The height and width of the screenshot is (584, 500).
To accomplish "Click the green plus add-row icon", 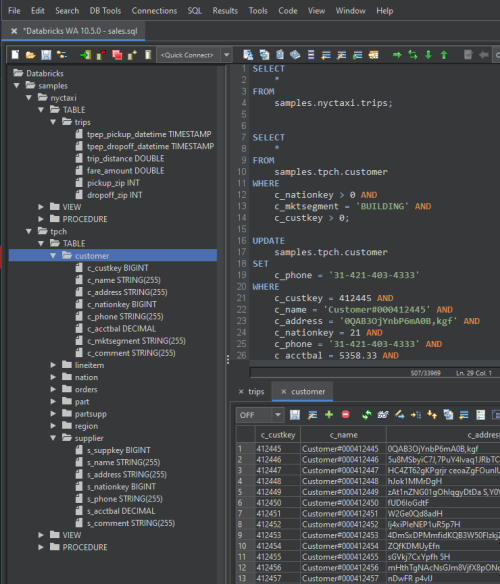I will pyautogui.click(x=329, y=415).
